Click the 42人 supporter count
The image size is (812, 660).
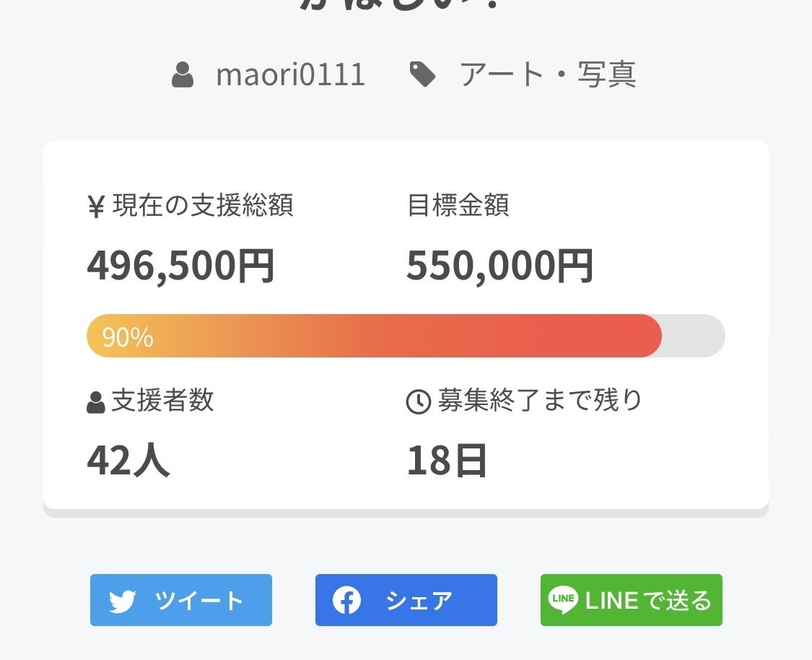pyautogui.click(x=128, y=461)
